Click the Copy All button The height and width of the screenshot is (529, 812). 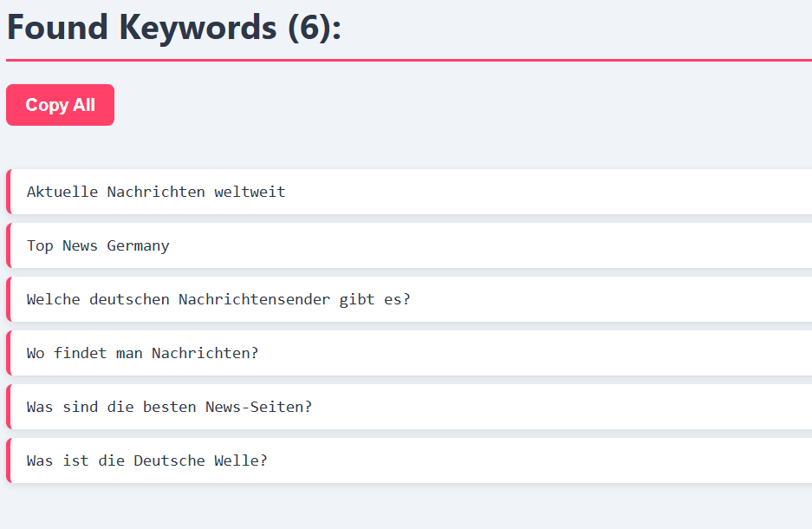60,105
